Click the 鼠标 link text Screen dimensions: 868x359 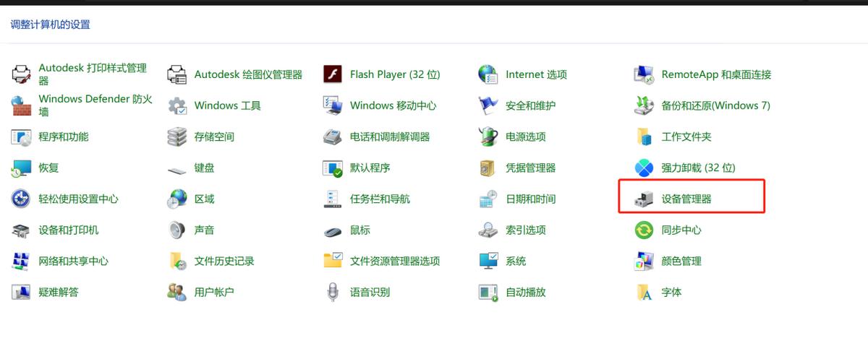click(x=360, y=230)
